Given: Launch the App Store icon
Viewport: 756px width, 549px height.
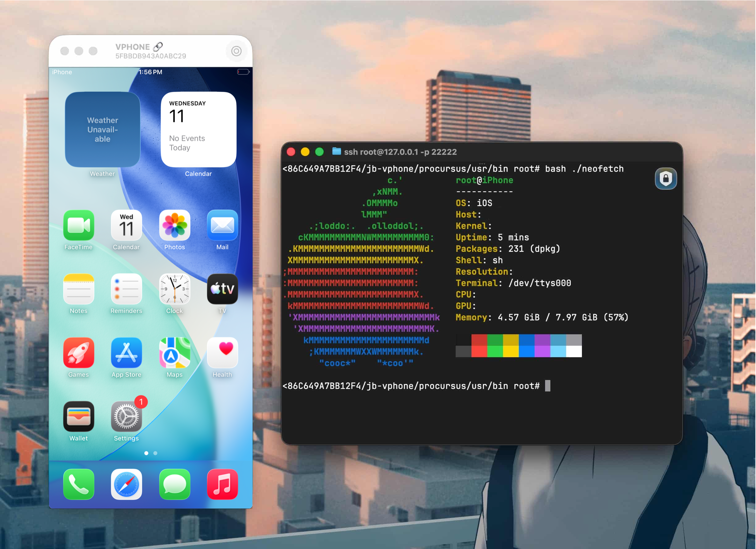Looking at the screenshot, I should click(126, 353).
